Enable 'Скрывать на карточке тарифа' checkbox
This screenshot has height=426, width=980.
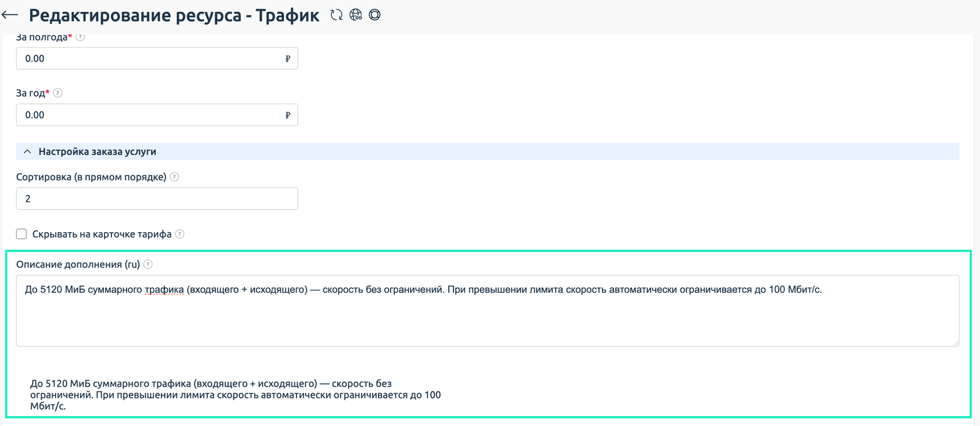21,234
